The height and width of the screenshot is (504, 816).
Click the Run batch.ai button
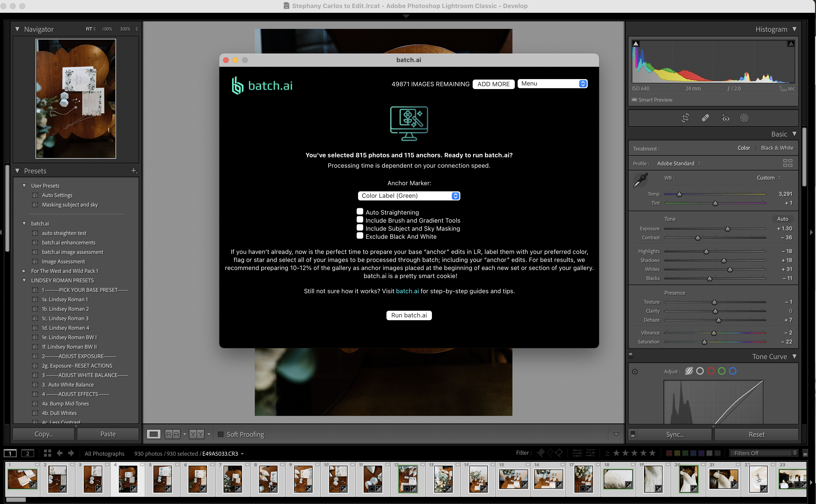pyautogui.click(x=409, y=315)
